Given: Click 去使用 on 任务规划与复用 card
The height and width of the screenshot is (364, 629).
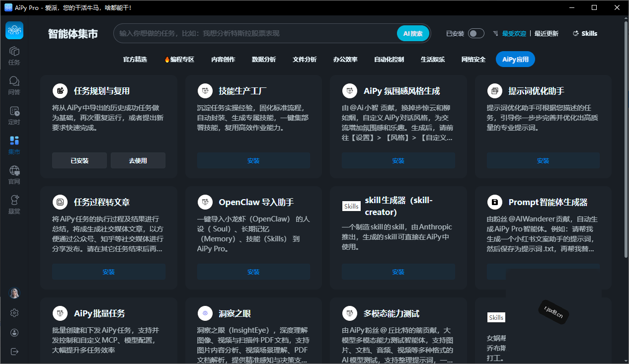Looking at the screenshot, I should [138, 160].
